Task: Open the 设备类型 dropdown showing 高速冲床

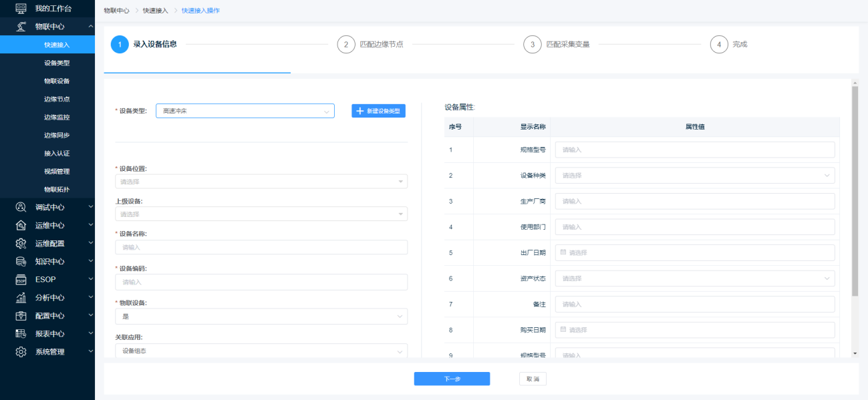Action: click(245, 111)
